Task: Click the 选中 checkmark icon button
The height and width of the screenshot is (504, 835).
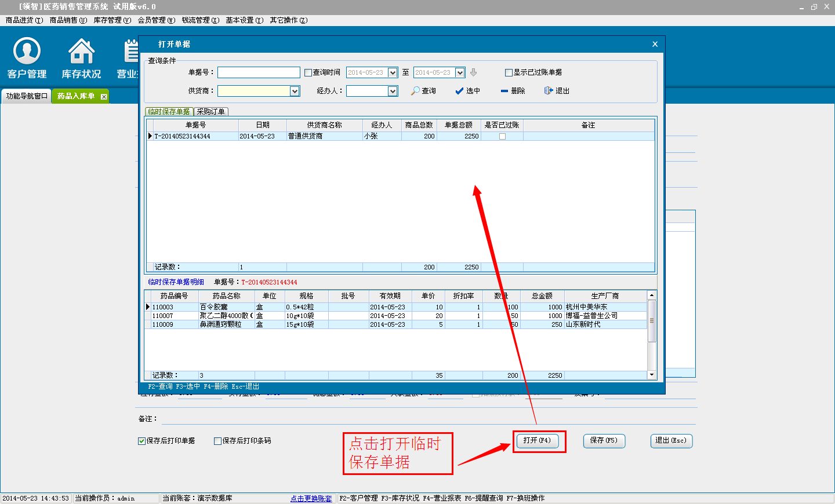Action: [467, 91]
